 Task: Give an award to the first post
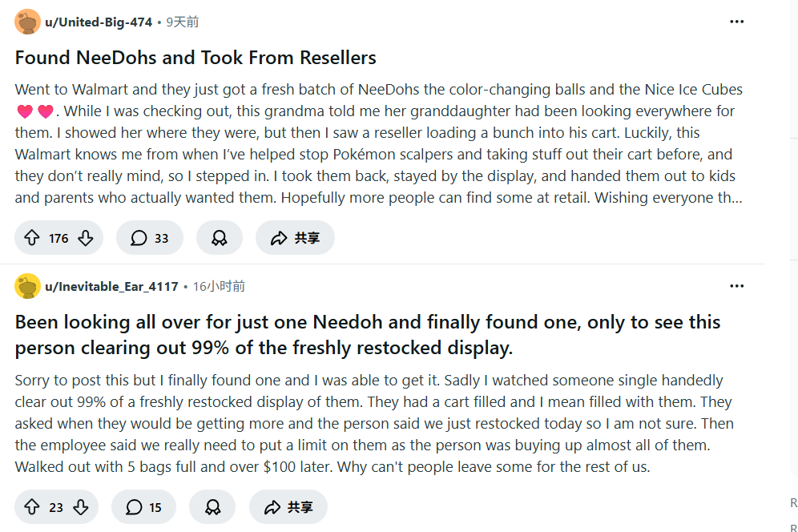tap(219, 238)
